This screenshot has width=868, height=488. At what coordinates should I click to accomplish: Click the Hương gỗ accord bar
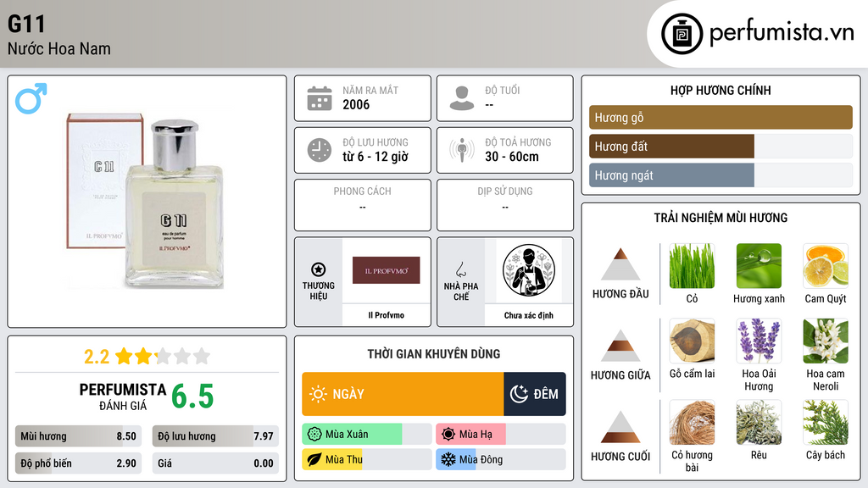(x=721, y=117)
